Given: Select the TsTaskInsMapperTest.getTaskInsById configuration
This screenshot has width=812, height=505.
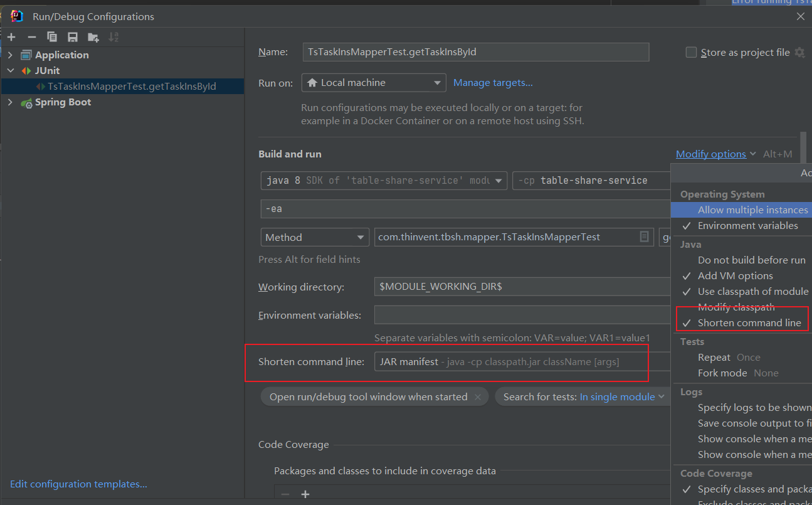Looking at the screenshot, I should [116, 86].
